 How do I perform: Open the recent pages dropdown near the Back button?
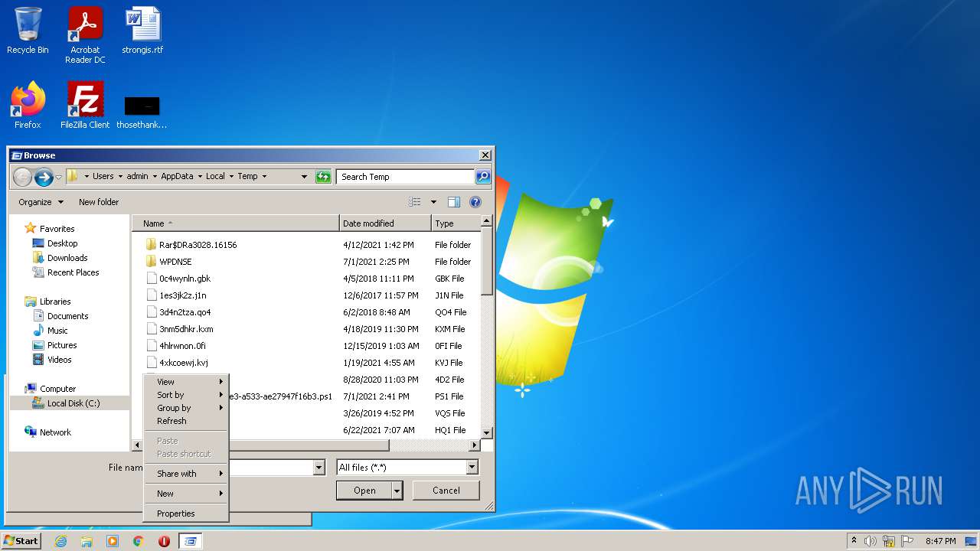coord(58,178)
